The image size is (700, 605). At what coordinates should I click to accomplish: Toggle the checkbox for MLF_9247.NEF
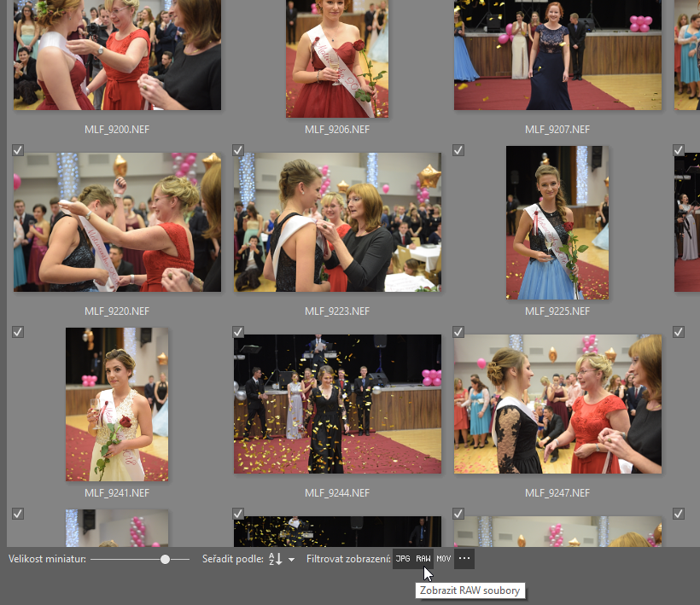458,332
